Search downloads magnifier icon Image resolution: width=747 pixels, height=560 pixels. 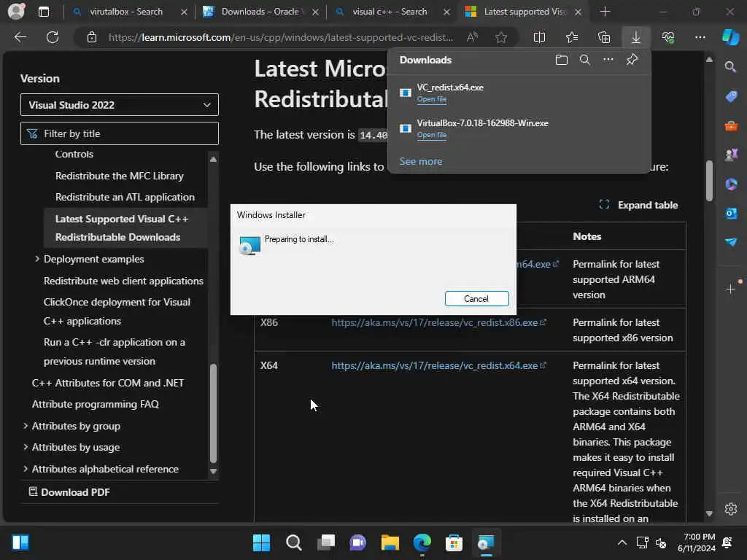point(585,60)
